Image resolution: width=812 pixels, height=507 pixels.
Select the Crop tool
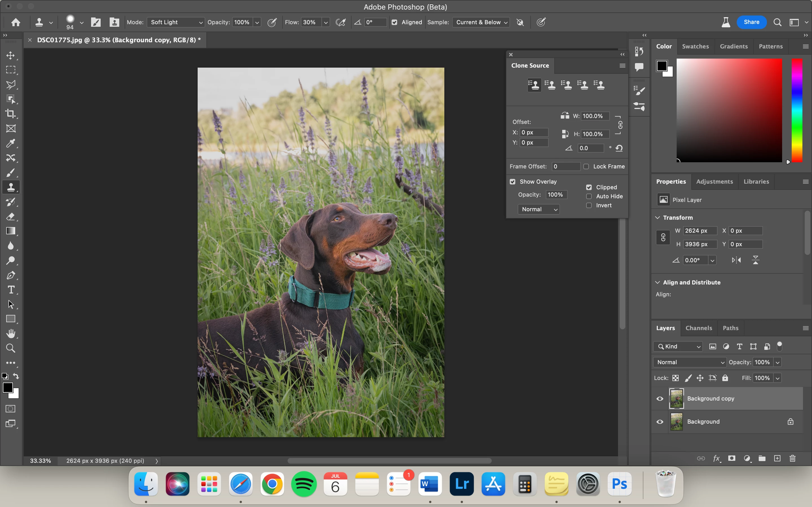click(11, 114)
